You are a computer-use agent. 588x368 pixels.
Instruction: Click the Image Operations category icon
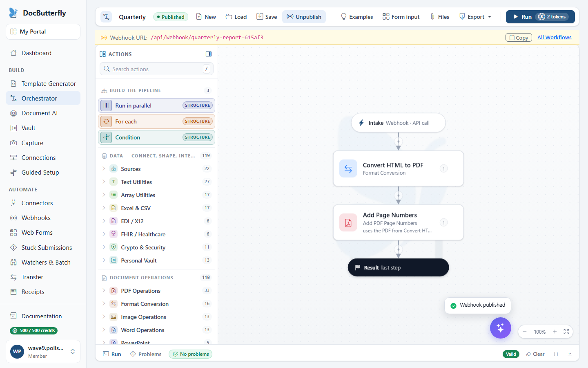[114, 317]
